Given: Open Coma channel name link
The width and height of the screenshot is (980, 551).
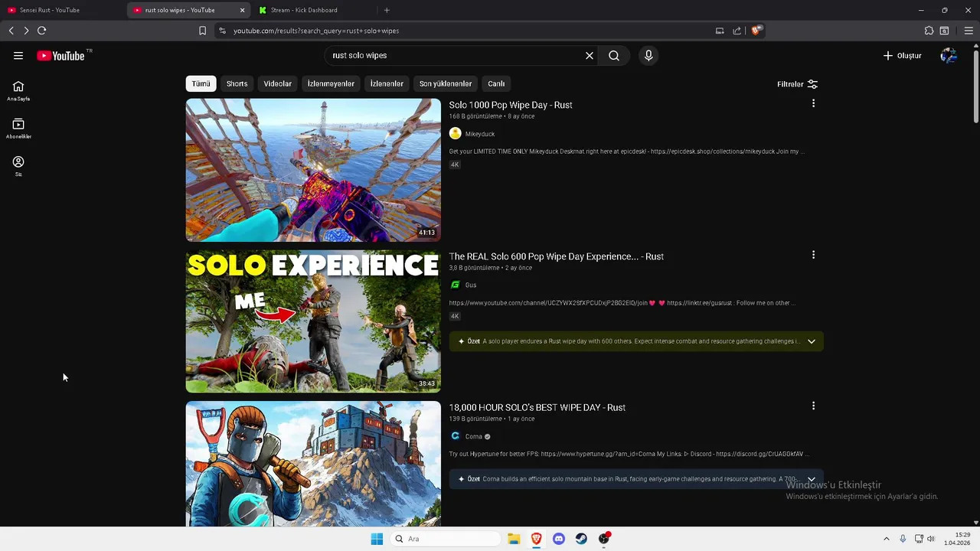Looking at the screenshot, I should [474, 436].
